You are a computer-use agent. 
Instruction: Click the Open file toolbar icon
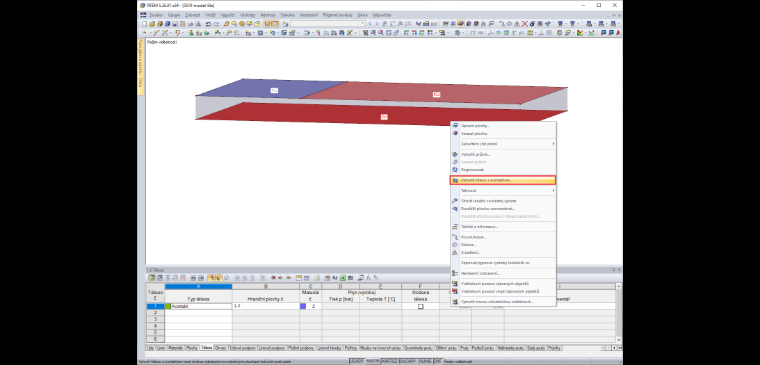[152, 23]
